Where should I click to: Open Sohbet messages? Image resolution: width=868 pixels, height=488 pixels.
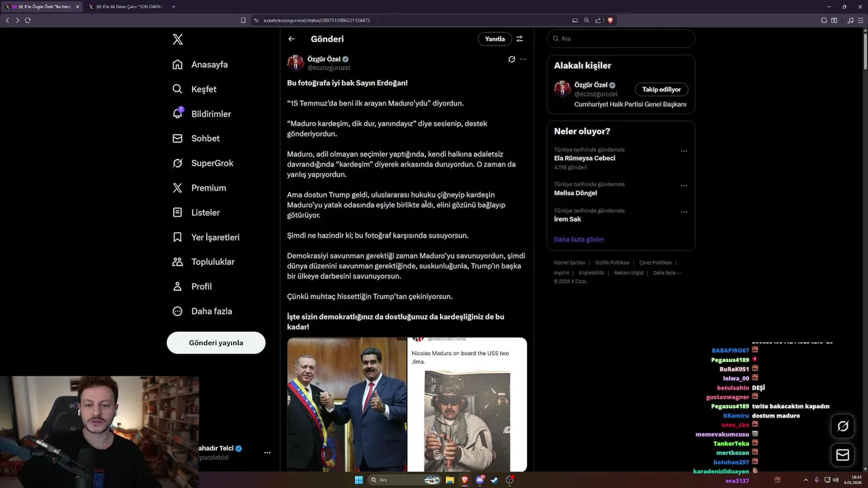(x=196, y=138)
